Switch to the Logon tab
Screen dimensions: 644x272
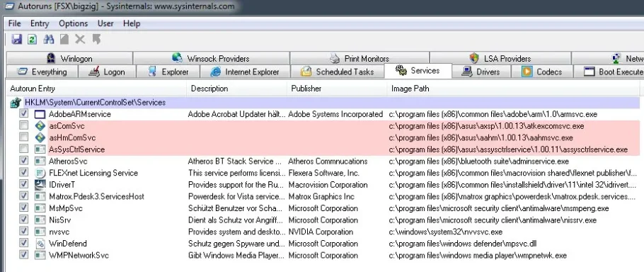(x=107, y=72)
